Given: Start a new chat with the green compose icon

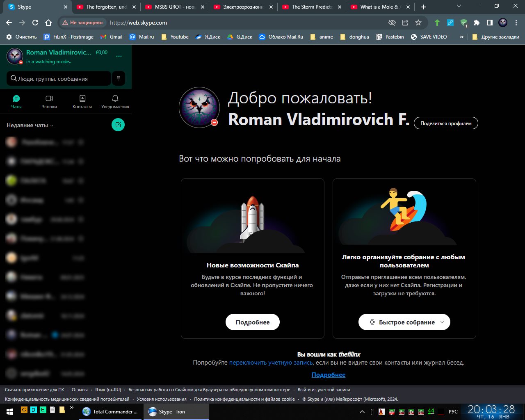Looking at the screenshot, I should pyautogui.click(x=118, y=125).
